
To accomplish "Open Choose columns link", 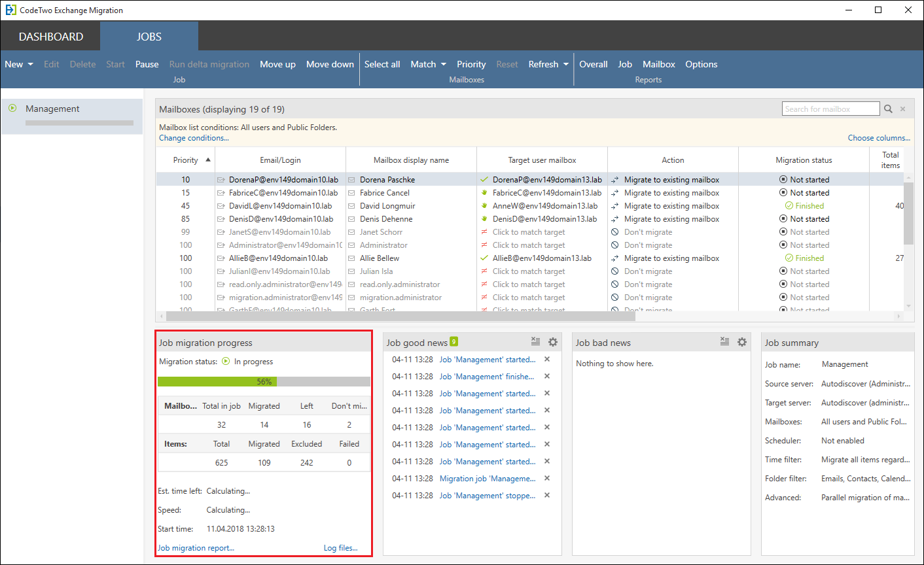I will (x=879, y=138).
